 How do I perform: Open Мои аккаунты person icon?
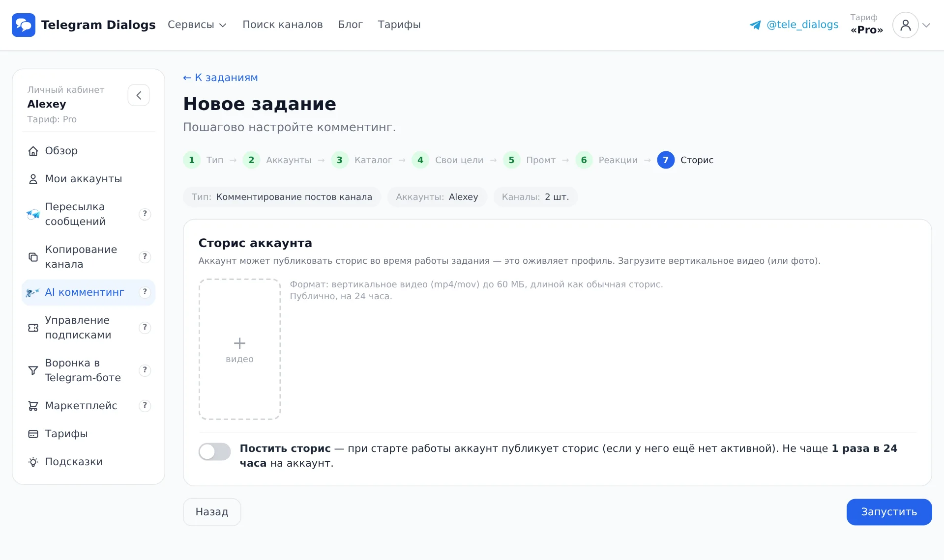pyautogui.click(x=33, y=179)
